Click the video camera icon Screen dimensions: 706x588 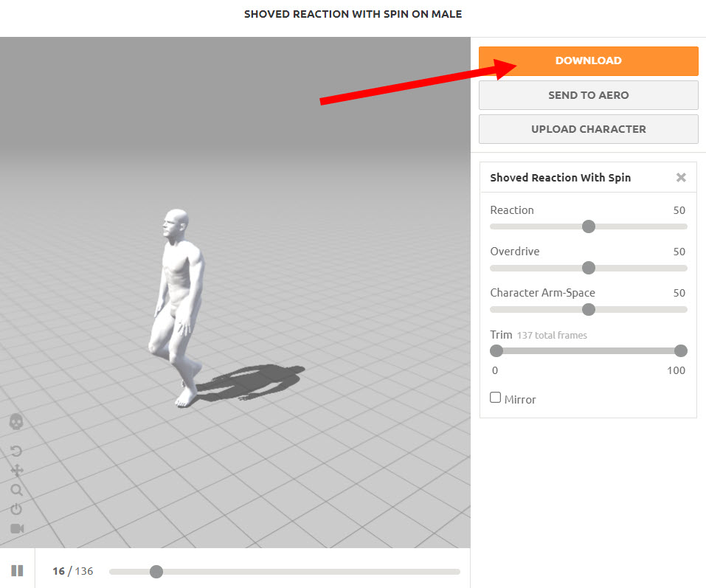[x=17, y=528]
